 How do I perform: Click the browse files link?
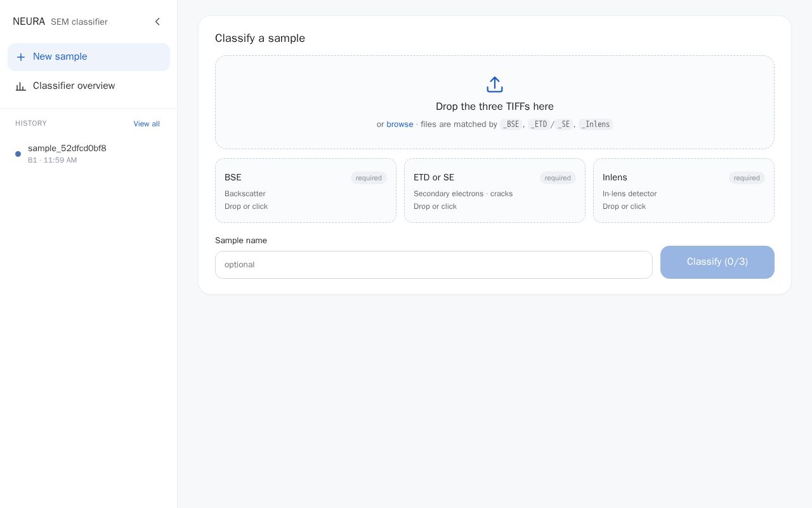400,124
